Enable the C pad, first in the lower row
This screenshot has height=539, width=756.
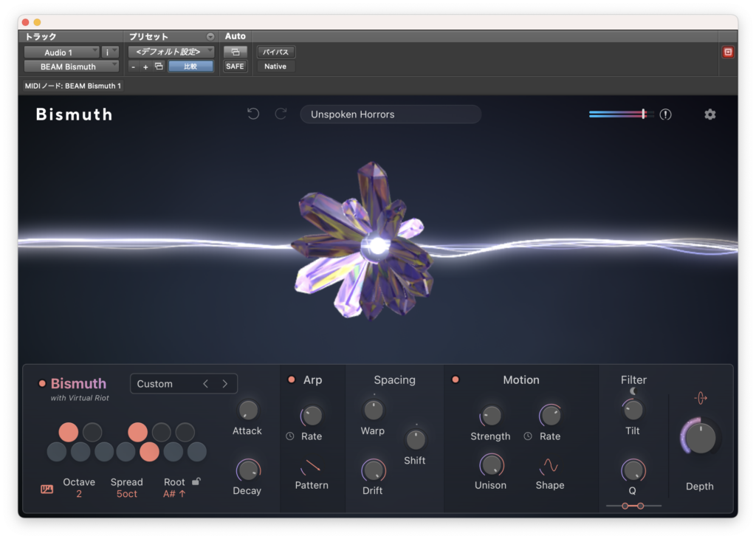[x=57, y=452]
